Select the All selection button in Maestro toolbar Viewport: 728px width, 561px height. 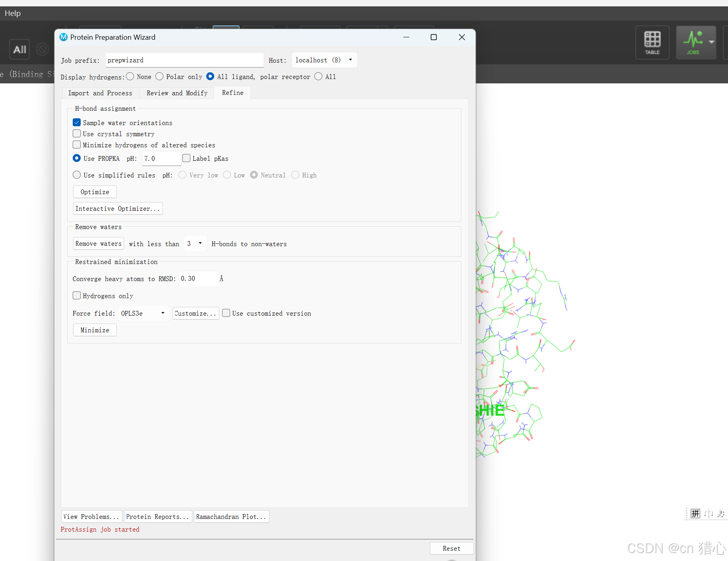(x=19, y=49)
